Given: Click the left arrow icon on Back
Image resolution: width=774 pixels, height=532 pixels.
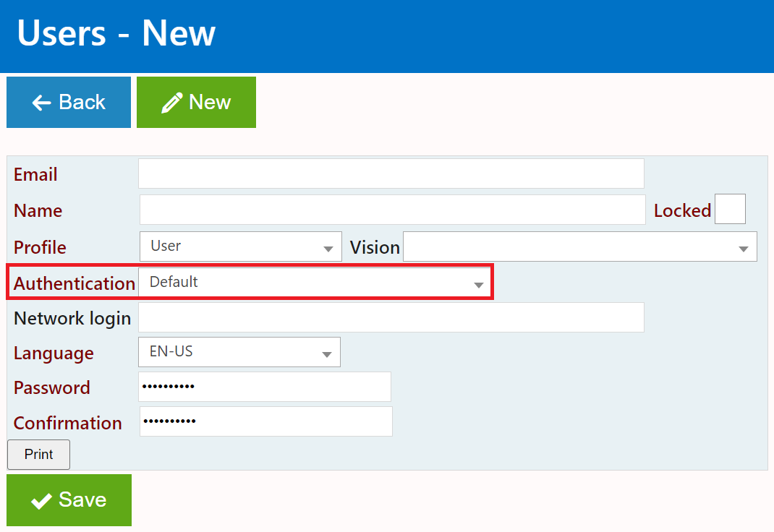Looking at the screenshot, I should (x=41, y=103).
